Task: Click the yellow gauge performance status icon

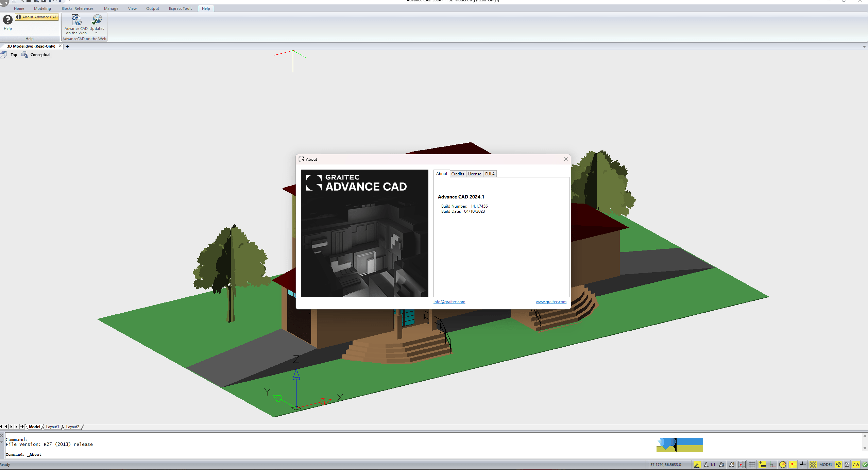Action: point(856,465)
